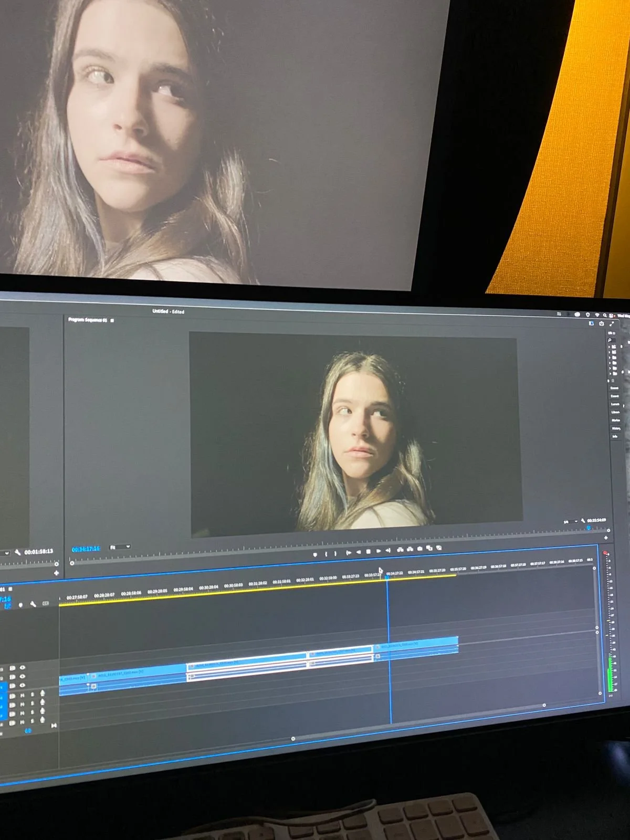The height and width of the screenshot is (840, 630).
Task: Click the Add Marker button in Program monitor
Action: [315, 554]
